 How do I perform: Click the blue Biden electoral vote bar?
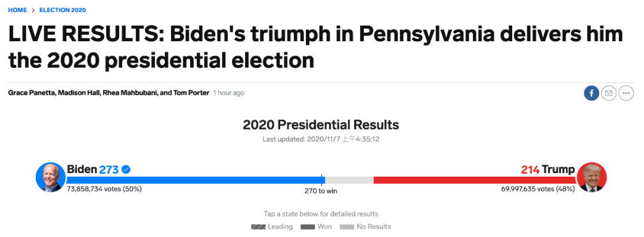tap(196, 180)
